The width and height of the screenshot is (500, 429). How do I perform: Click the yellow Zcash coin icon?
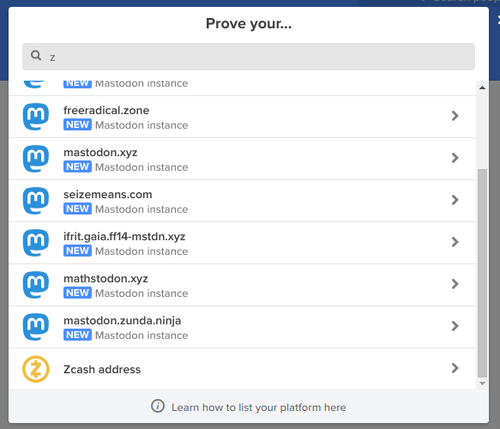point(36,369)
